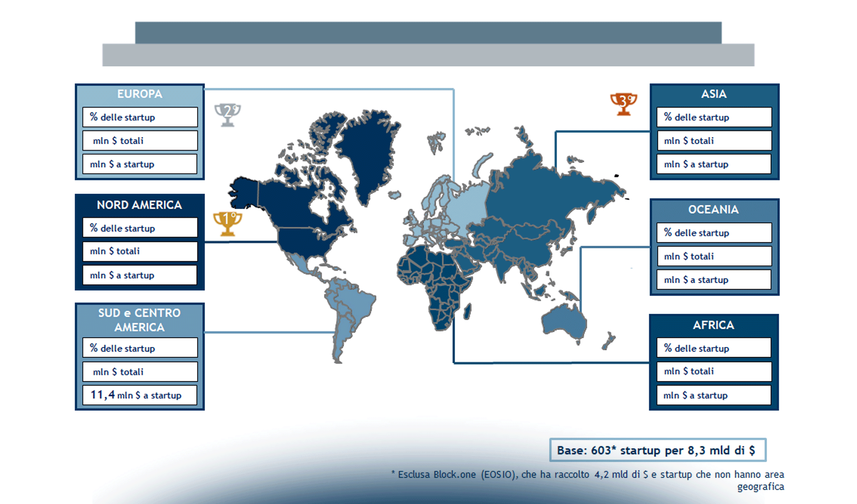
Task: Select the ASIA panel header
Action: (714, 94)
